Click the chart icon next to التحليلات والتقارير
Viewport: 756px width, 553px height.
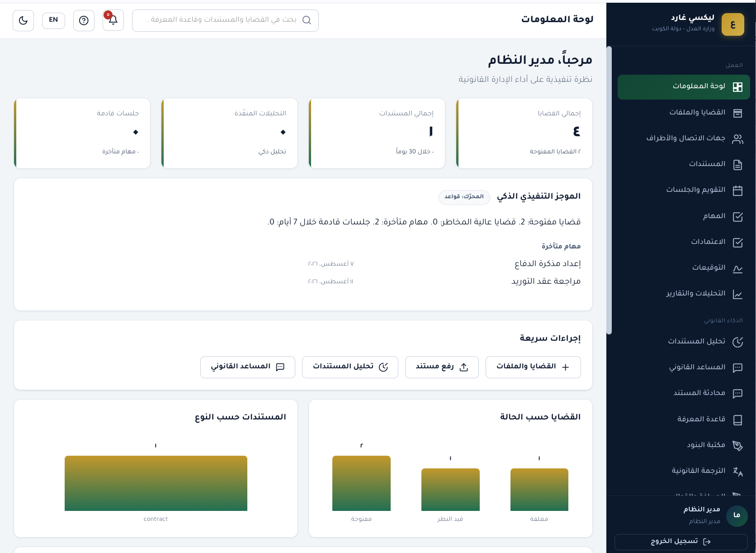(x=737, y=295)
